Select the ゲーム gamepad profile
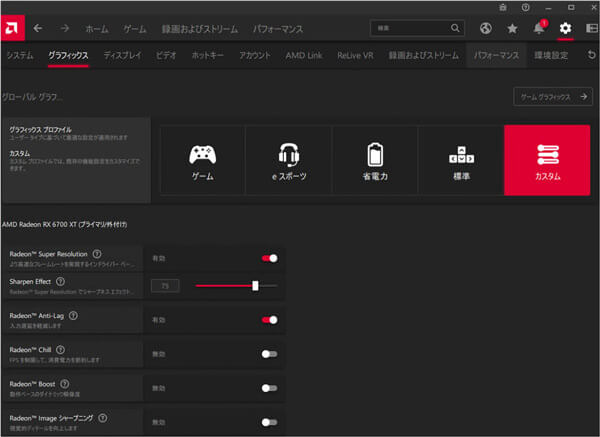Viewport: 600px width, 437px height. click(202, 161)
